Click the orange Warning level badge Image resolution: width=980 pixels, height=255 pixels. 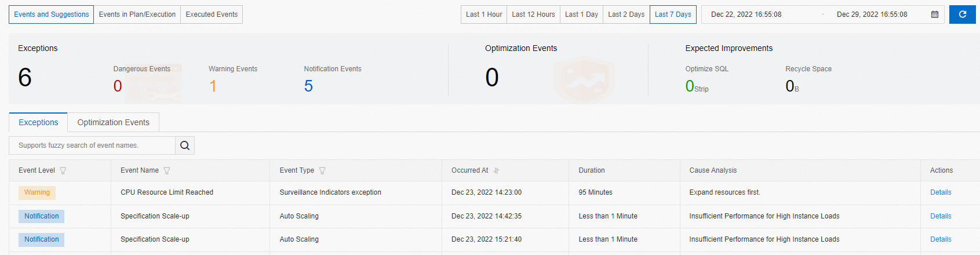point(37,192)
